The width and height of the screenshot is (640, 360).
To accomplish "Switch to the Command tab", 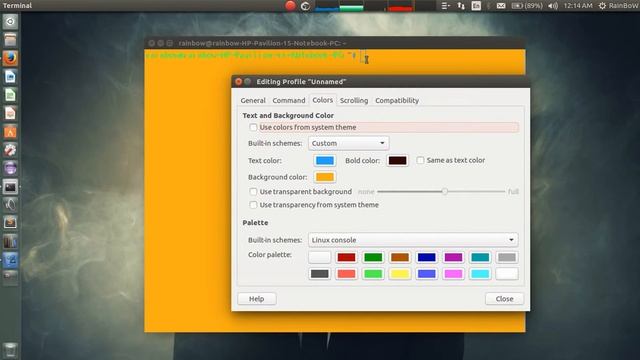I will [289, 100].
